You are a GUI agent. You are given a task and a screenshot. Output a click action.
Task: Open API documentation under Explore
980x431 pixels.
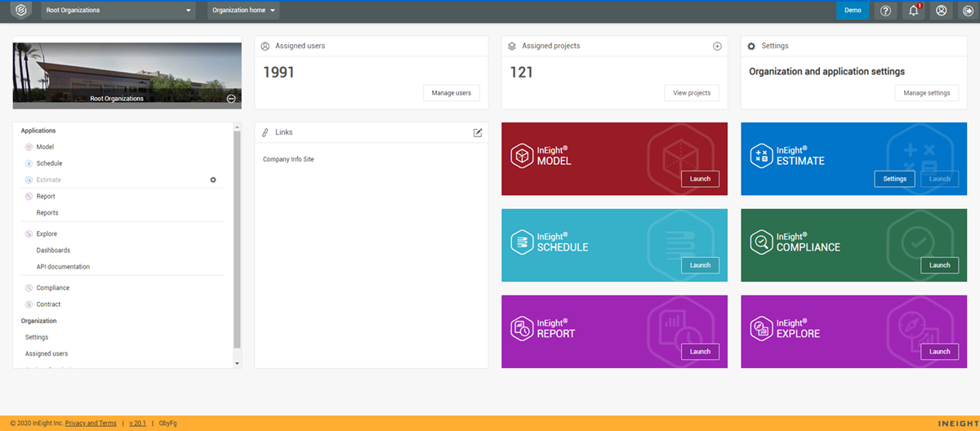click(x=63, y=267)
